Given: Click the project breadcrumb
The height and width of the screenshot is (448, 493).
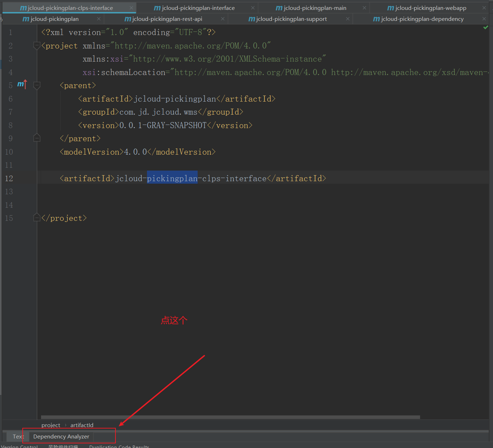Looking at the screenshot, I should (51, 425).
